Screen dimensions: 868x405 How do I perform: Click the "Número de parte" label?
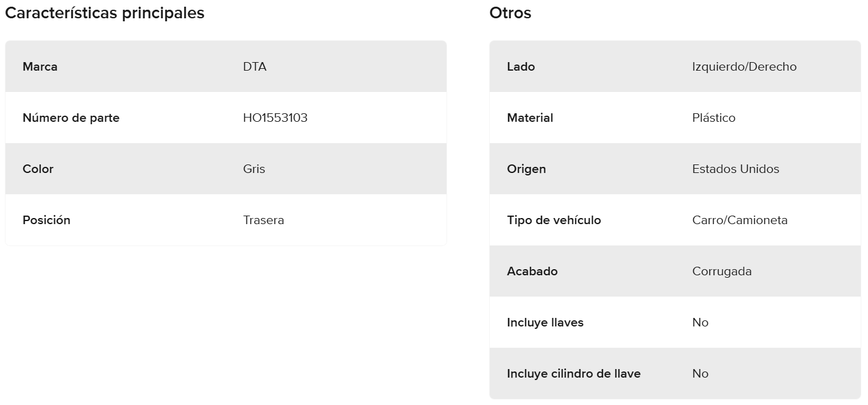(x=71, y=118)
